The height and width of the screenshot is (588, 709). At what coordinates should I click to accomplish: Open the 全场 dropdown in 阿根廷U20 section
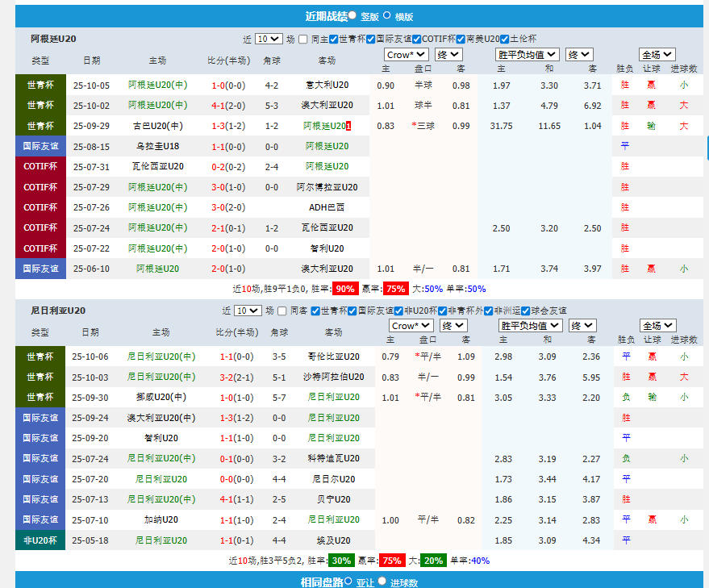coord(657,55)
